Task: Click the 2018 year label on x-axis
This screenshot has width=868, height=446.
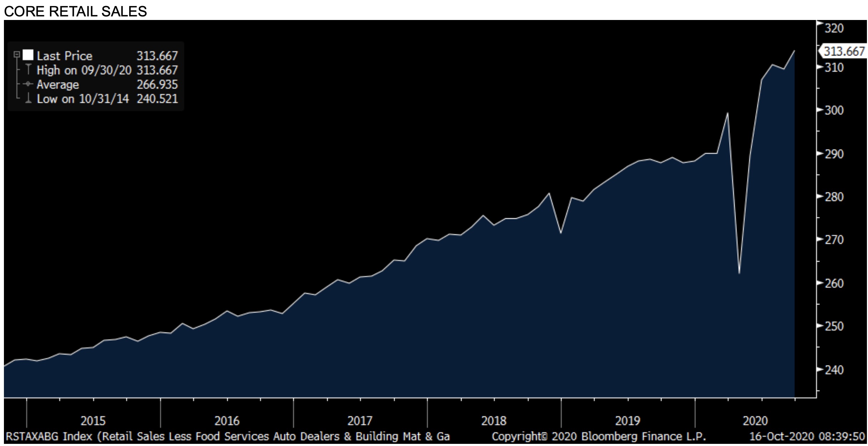Action: point(494,421)
